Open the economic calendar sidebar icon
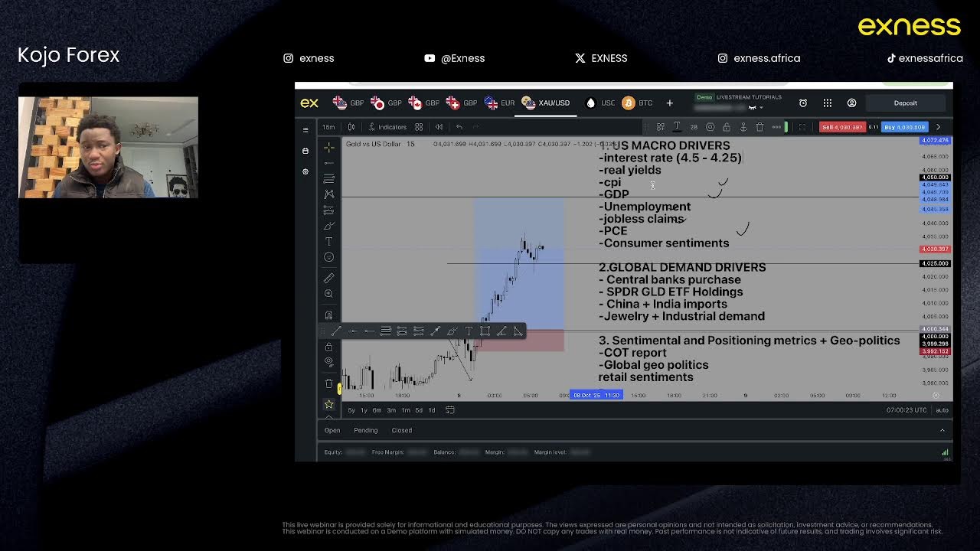This screenshot has height=551, width=980. coord(305,151)
